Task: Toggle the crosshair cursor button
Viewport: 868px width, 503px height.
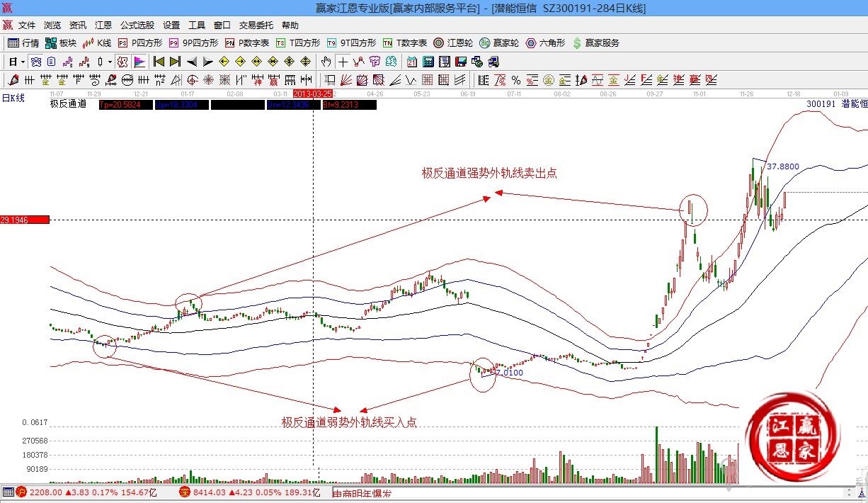Action: (x=343, y=62)
